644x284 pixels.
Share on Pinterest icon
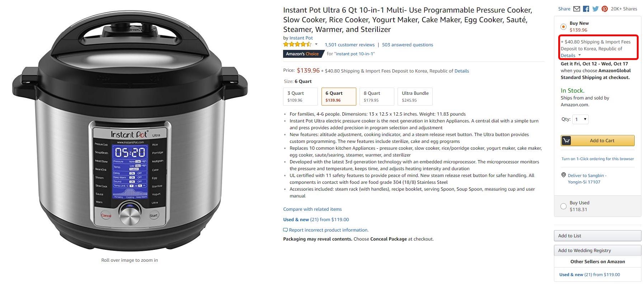point(605,9)
